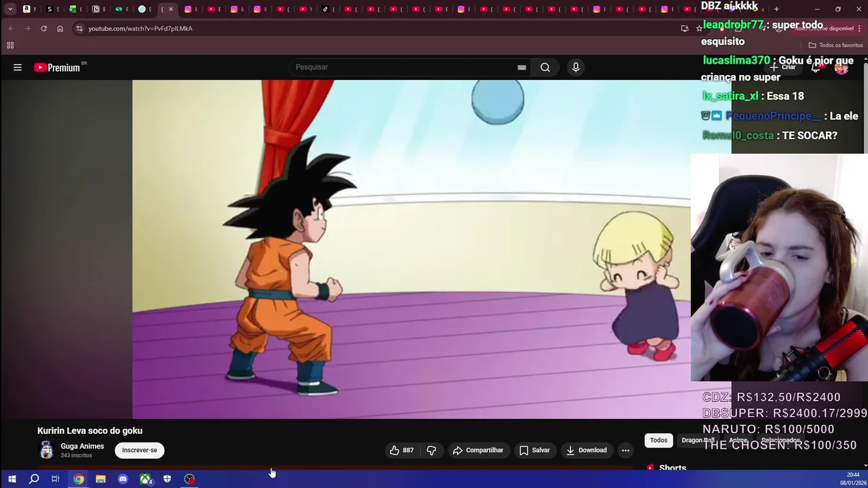
Task: Expand Chrome tab search dropdown arrow
Action: tap(10, 9)
